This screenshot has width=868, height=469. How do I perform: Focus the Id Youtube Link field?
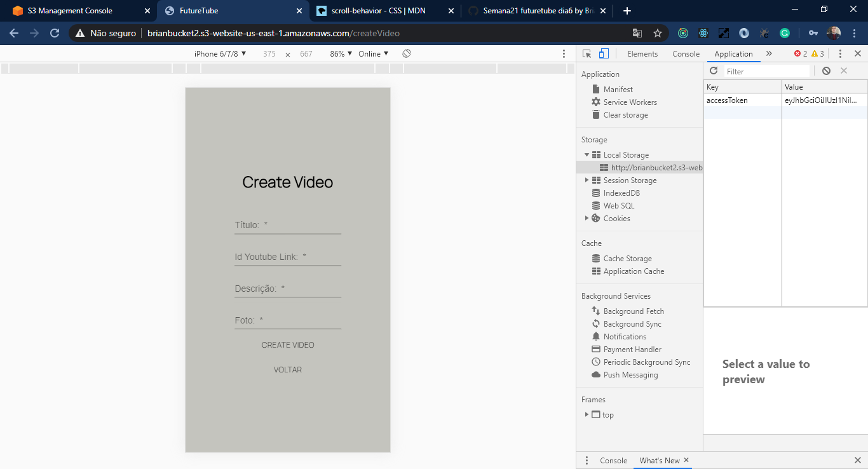pyautogui.click(x=288, y=257)
